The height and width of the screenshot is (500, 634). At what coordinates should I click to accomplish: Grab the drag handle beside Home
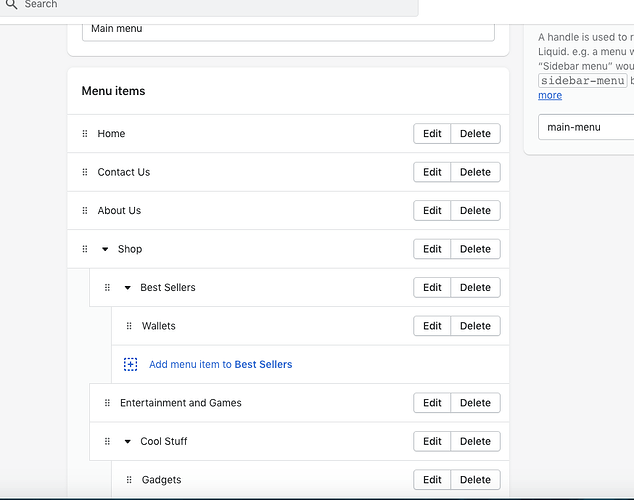[85, 134]
